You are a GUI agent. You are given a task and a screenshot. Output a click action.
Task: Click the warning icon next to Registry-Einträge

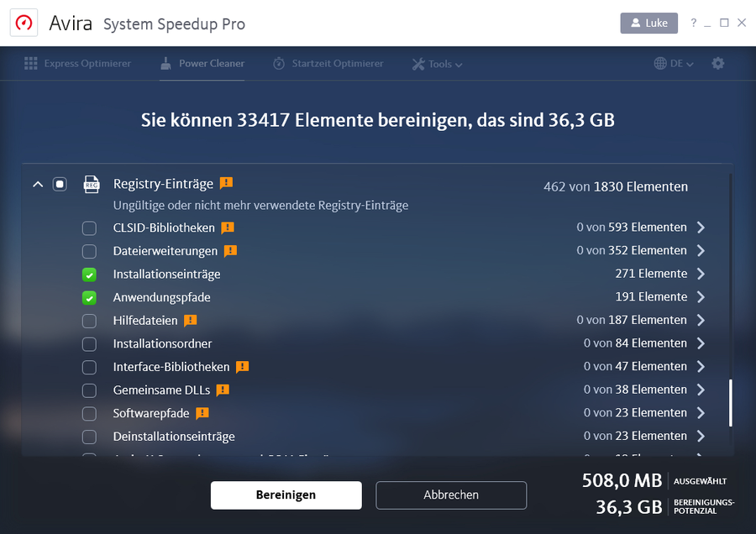(x=225, y=183)
